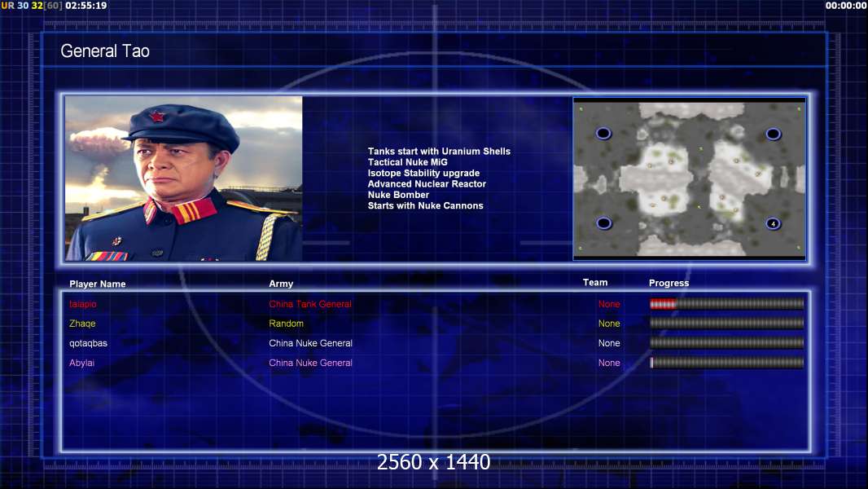Click qotaqbas's loading progress bar
The height and width of the screenshot is (489, 868).
726,343
